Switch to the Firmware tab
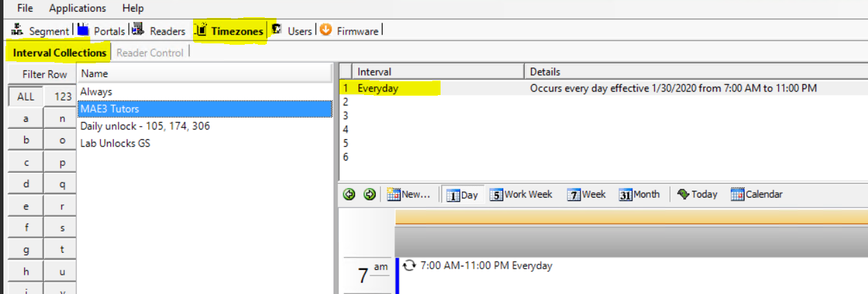868x294 pixels. point(357,31)
